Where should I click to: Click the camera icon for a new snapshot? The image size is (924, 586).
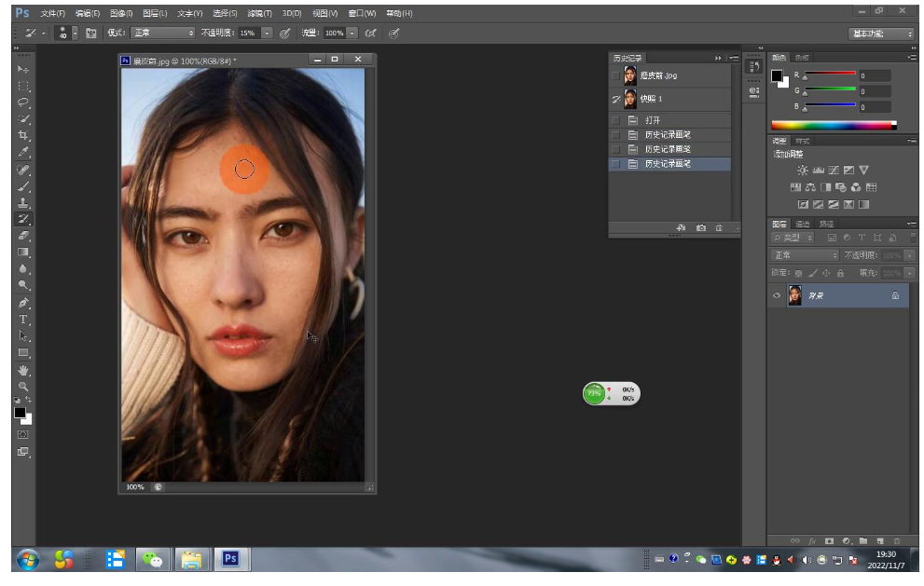700,228
